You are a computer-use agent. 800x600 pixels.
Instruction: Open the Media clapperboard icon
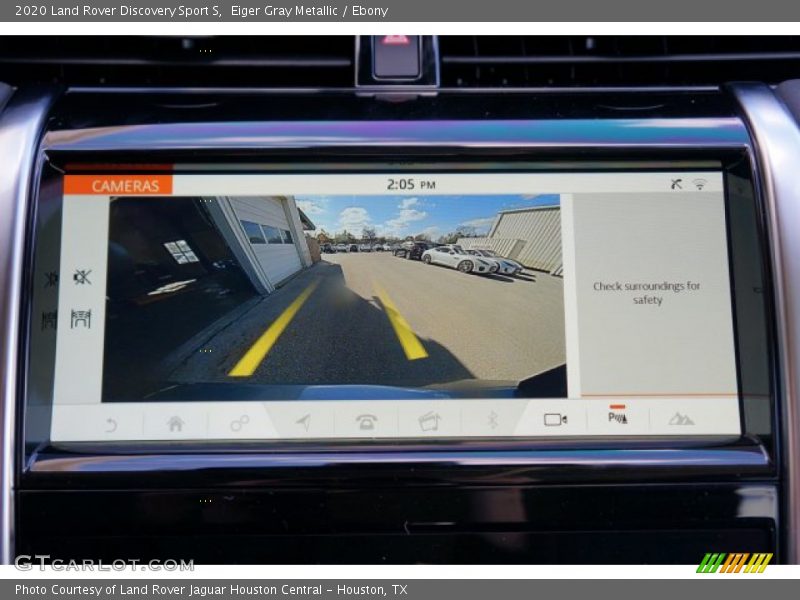429,421
